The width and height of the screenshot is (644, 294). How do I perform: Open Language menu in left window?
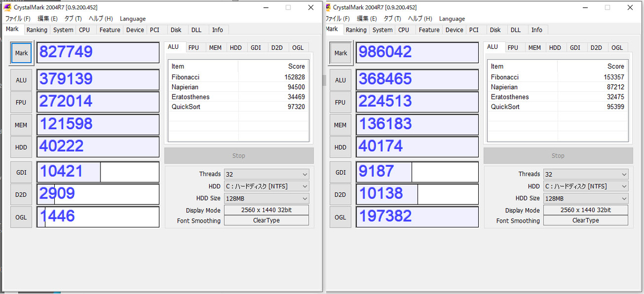(133, 19)
